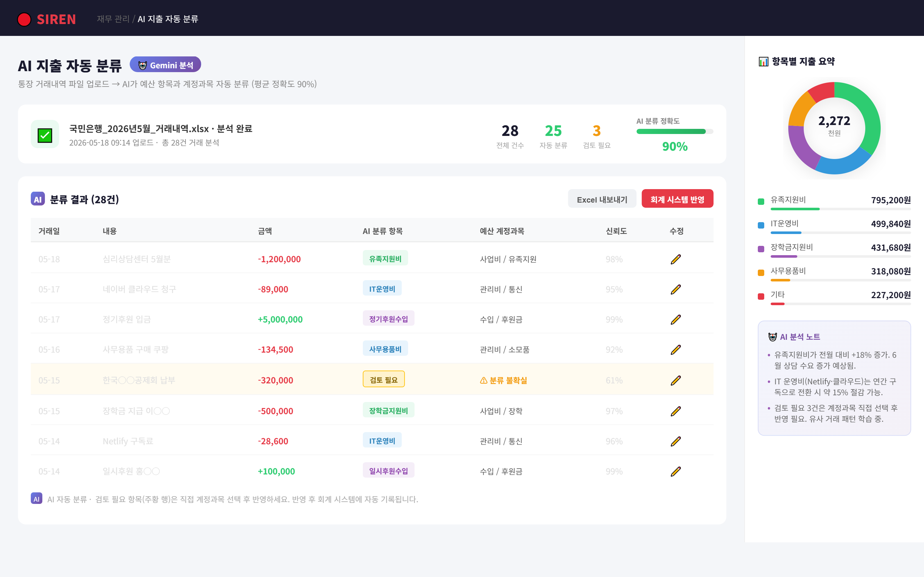Edit the 일시후원 홍○○ entry
924x577 pixels.
pyautogui.click(x=675, y=471)
